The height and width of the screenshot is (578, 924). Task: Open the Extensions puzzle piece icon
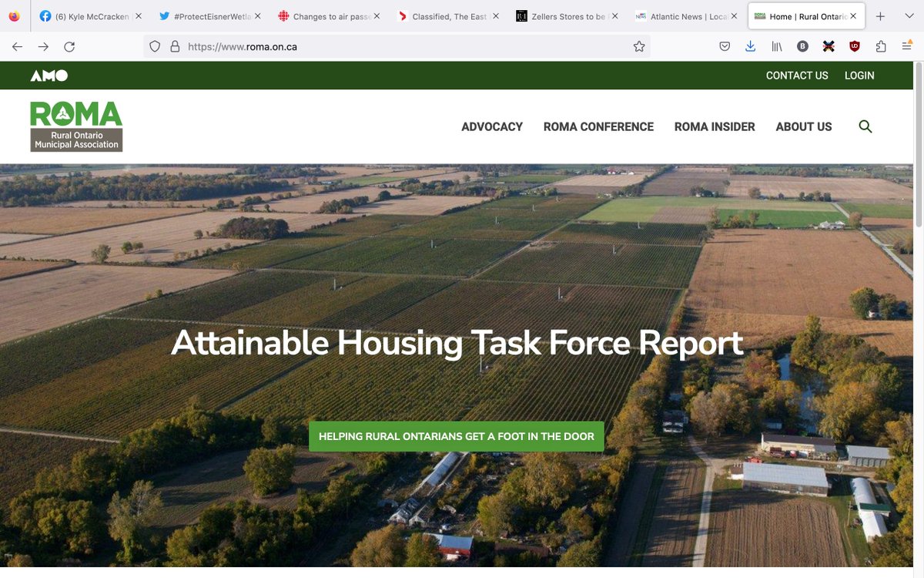point(881,47)
